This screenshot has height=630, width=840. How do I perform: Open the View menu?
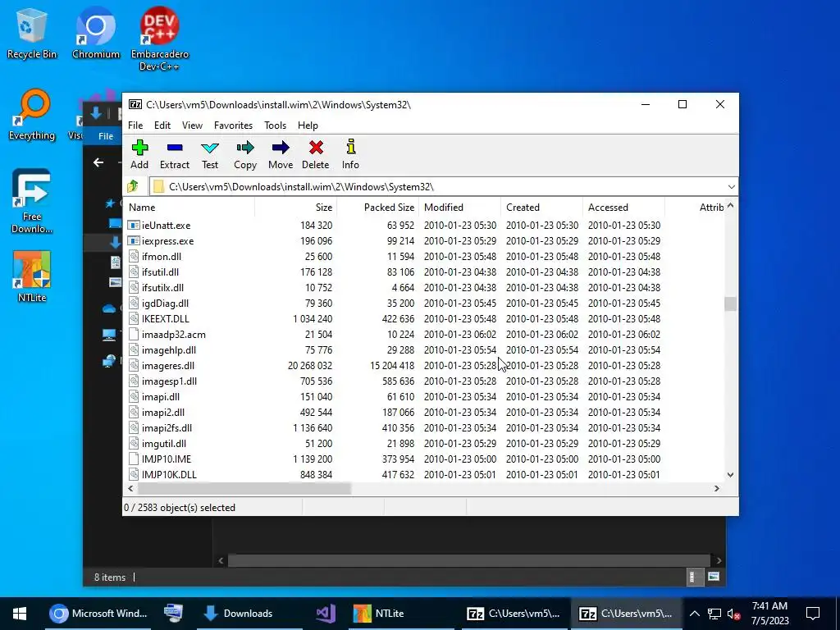click(192, 126)
